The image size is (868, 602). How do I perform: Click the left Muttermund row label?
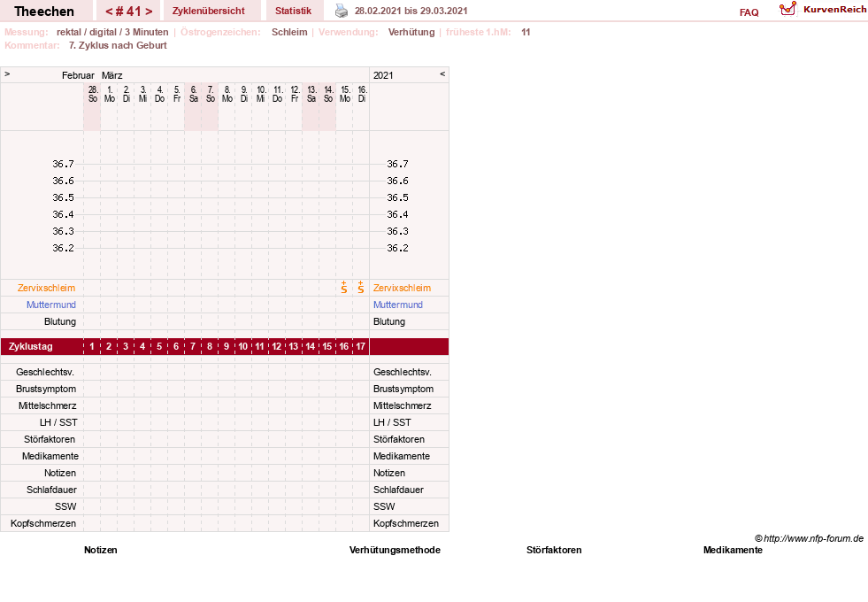click(51, 305)
